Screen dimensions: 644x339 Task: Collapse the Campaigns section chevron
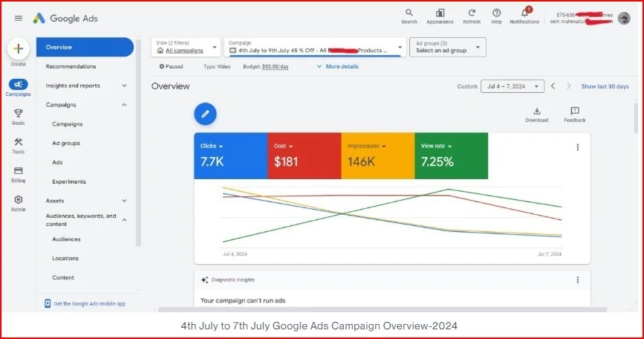(125, 105)
